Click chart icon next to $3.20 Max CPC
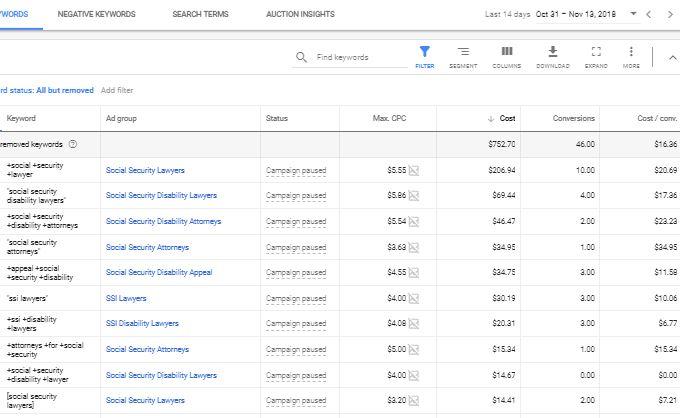Viewport: 680px width, 418px height. click(x=414, y=400)
